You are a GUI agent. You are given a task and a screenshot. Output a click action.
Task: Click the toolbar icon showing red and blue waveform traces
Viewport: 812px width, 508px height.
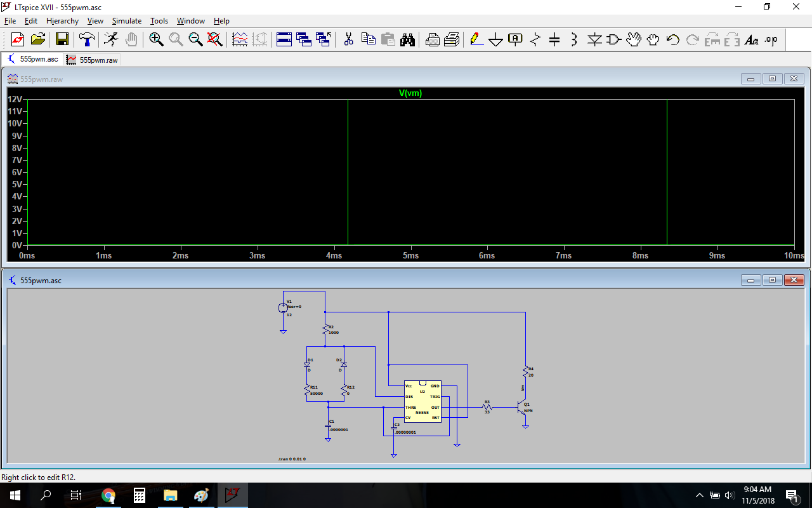(x=240, y=39)
